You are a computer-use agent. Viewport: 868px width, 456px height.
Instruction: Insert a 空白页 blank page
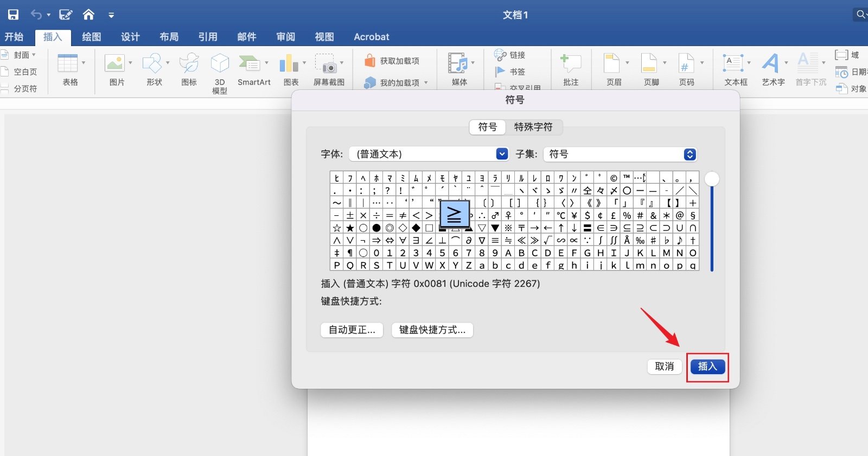coord(20,72)
